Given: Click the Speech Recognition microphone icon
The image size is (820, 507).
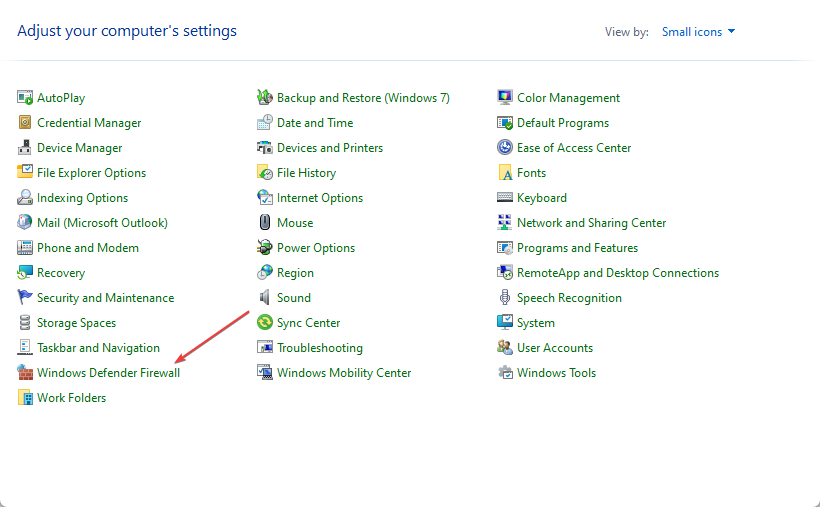Looking at the screenshot, I should pyautogui.click(x=505, y=297).
